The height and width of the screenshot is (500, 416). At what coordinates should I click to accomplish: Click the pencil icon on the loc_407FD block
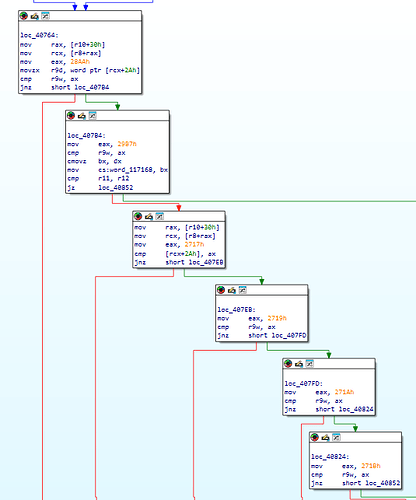tap(299, 364)
